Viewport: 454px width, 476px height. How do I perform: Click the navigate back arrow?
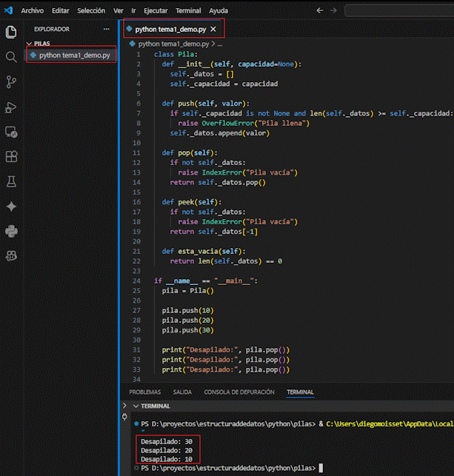320,11
